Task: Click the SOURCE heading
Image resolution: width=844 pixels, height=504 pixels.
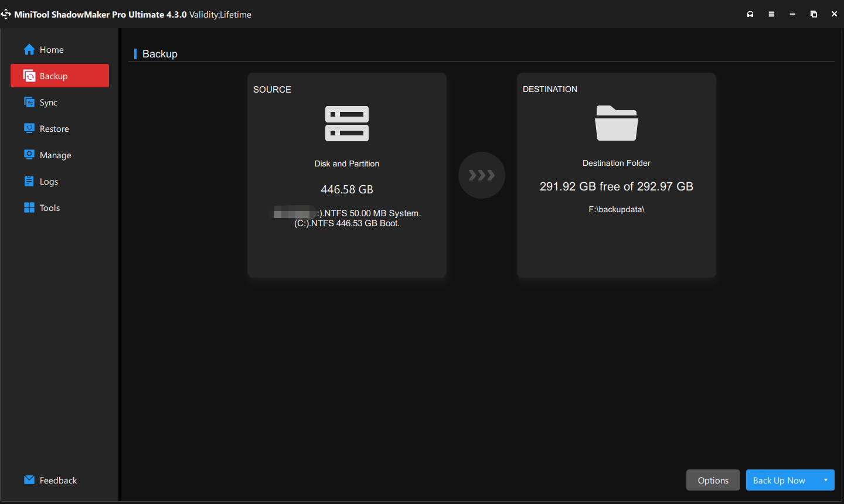Action: (x=272, y=90)
